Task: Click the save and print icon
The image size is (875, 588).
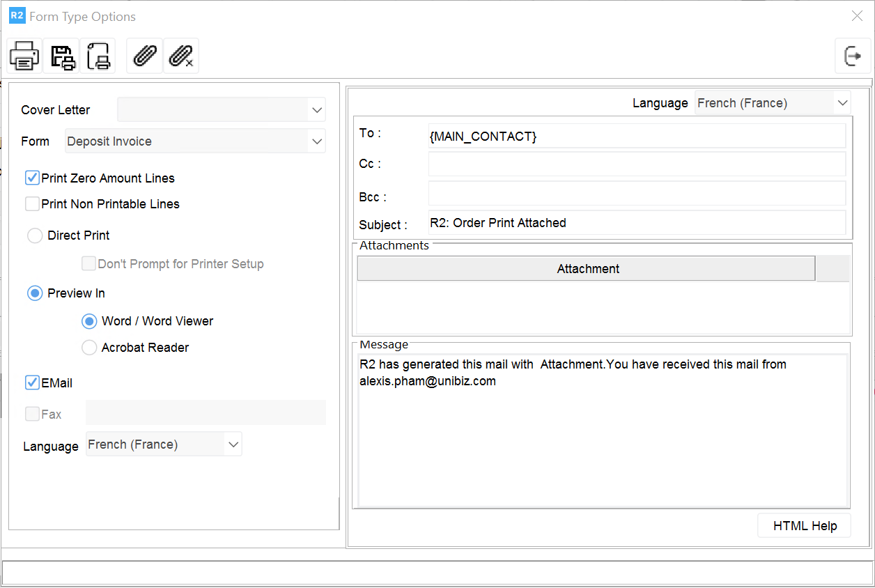Action: tap(61, 56)
